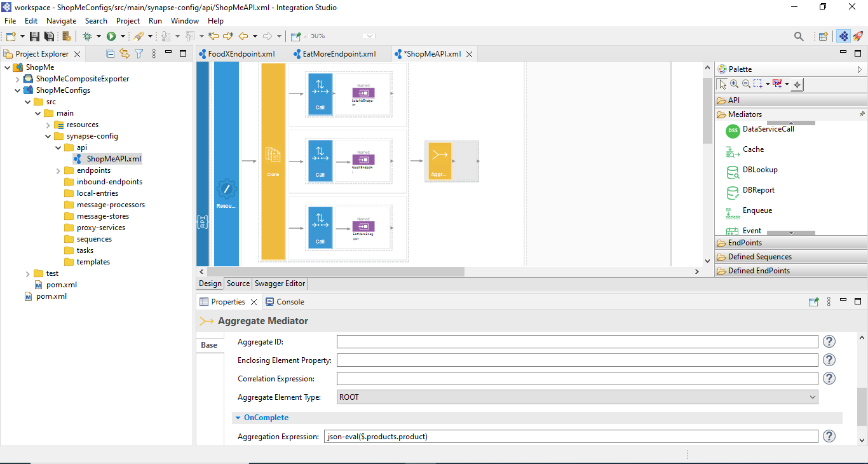Click the green Run button
The height and width of the screenshot is (464, 868).
[111, 37]
